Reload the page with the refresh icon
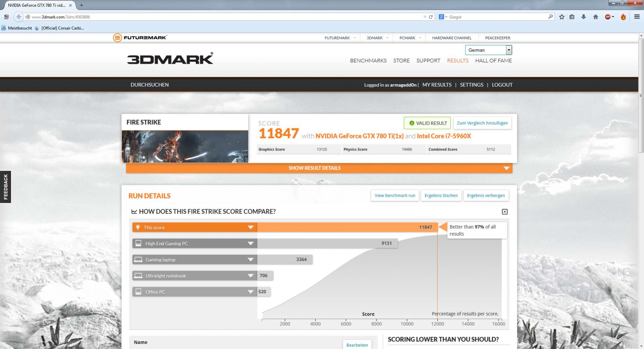Image resolution: width=644 pixels, height=349 pixels. pos(431,17)
